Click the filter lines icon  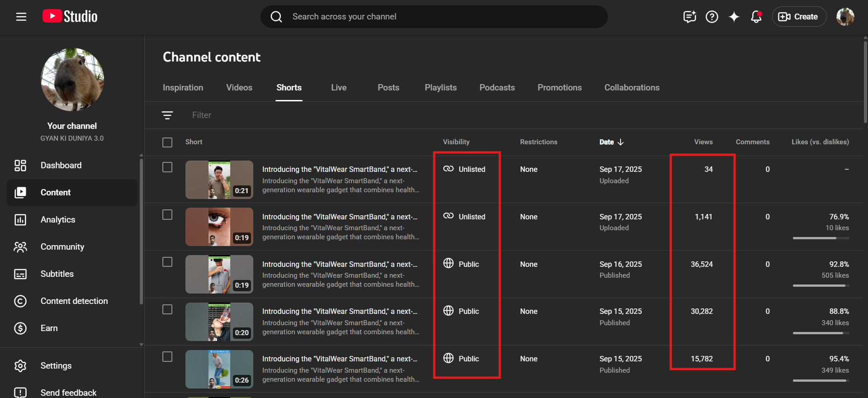click(167, 115)
